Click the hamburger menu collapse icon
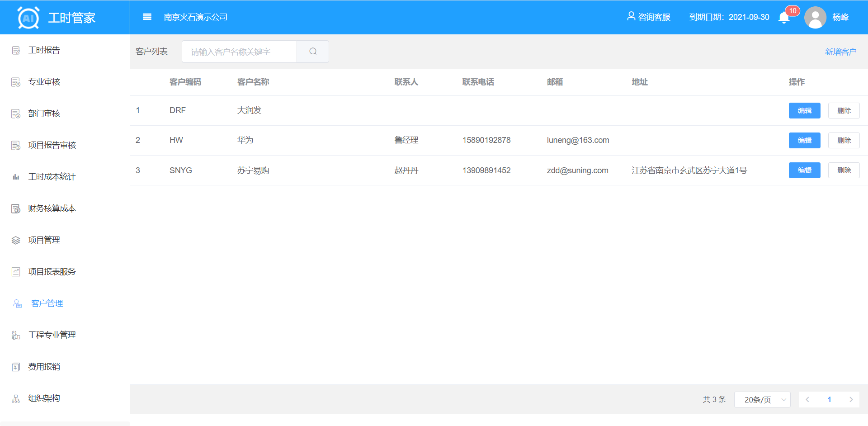868x426 pixels. coord(147,17)
